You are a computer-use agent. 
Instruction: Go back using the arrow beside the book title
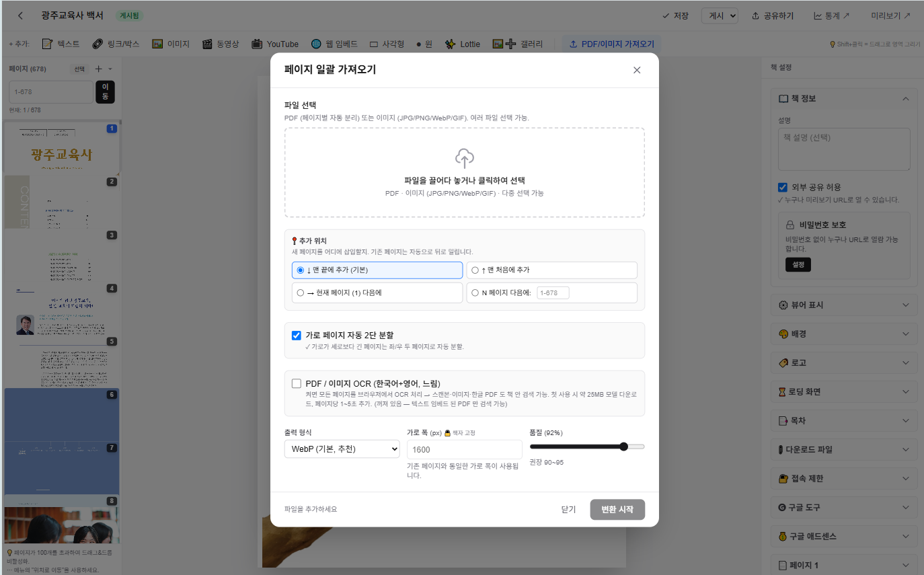tap(20, 15)
